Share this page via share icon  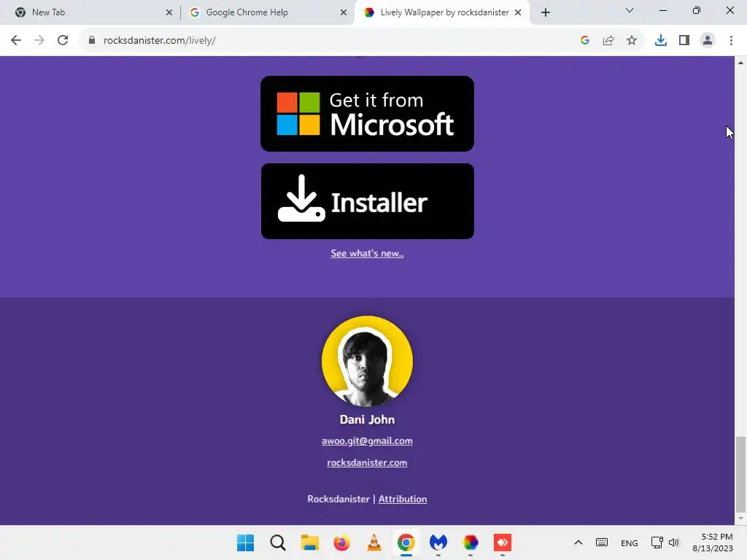click(608, 41)
